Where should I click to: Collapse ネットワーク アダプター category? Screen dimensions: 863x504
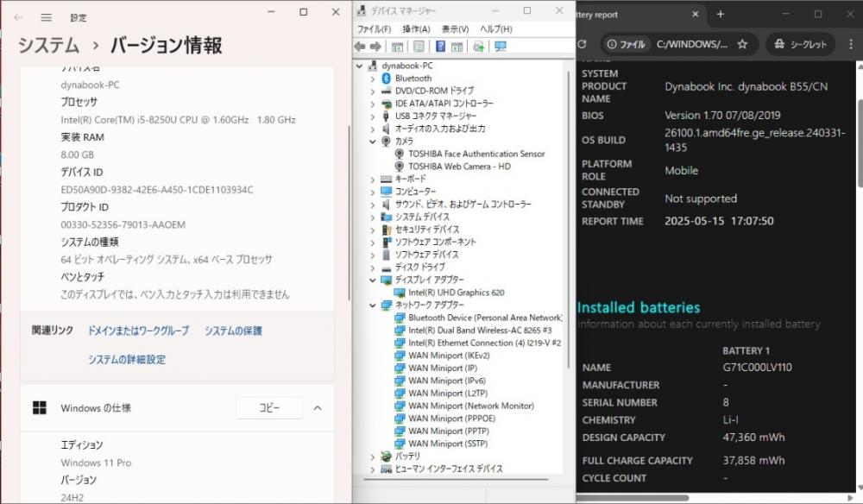[373, 305]
